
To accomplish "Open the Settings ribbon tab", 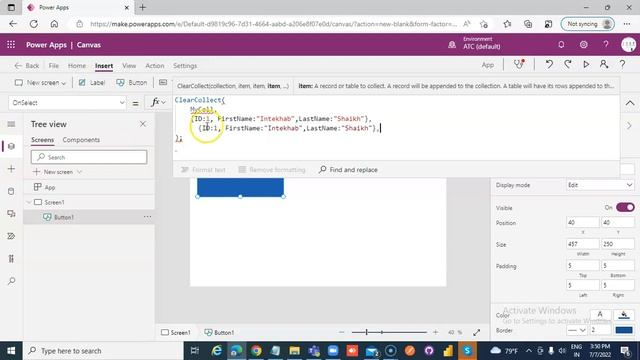I will click(x=185, y=66).
